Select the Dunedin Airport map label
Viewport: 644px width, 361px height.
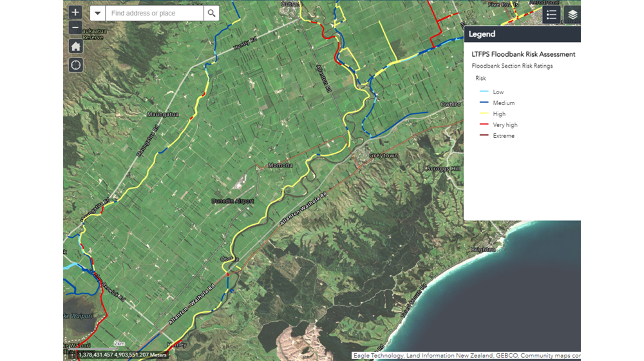pos(232,201)
